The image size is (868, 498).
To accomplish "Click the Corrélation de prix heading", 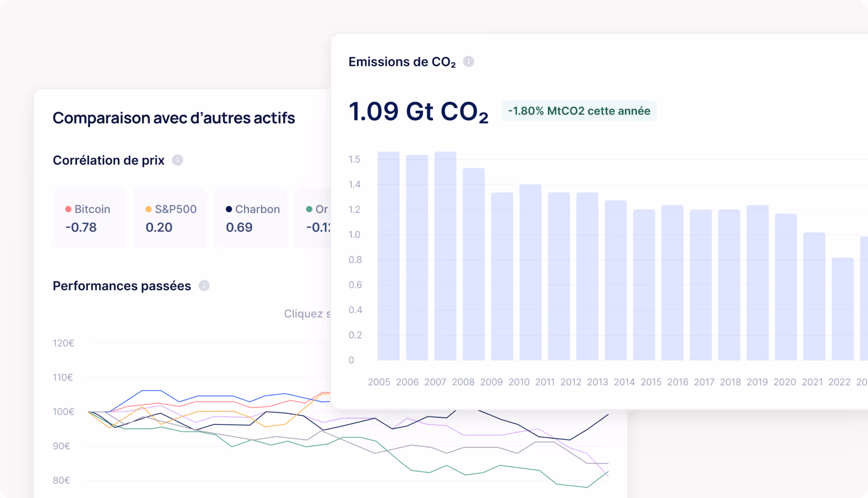I will 109,160.
